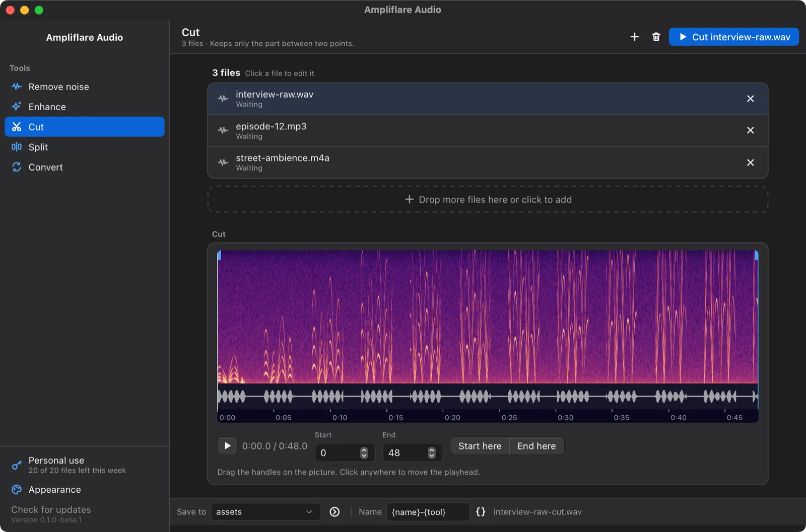Switch to the Split tool
806x532 pixels.
tap(85, 147)
